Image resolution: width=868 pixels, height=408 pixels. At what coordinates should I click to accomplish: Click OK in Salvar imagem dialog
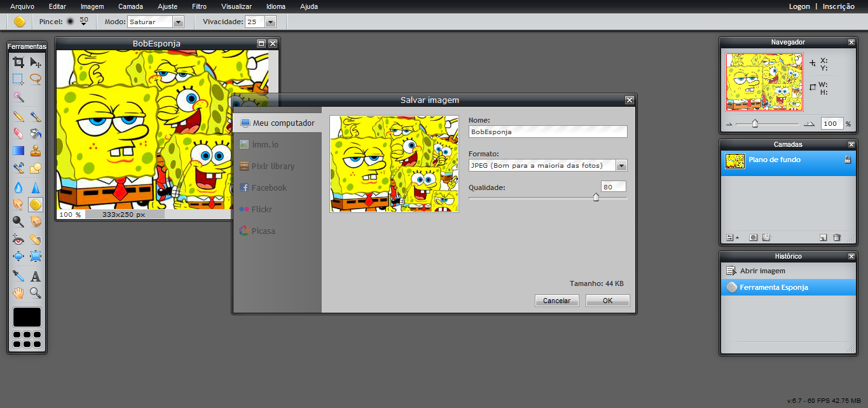(x=607, y=301)
